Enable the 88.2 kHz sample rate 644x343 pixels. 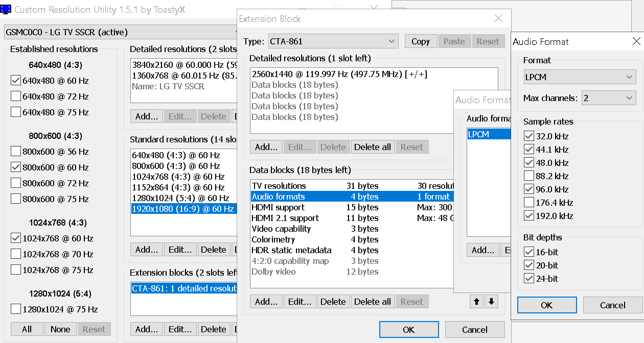529,176
